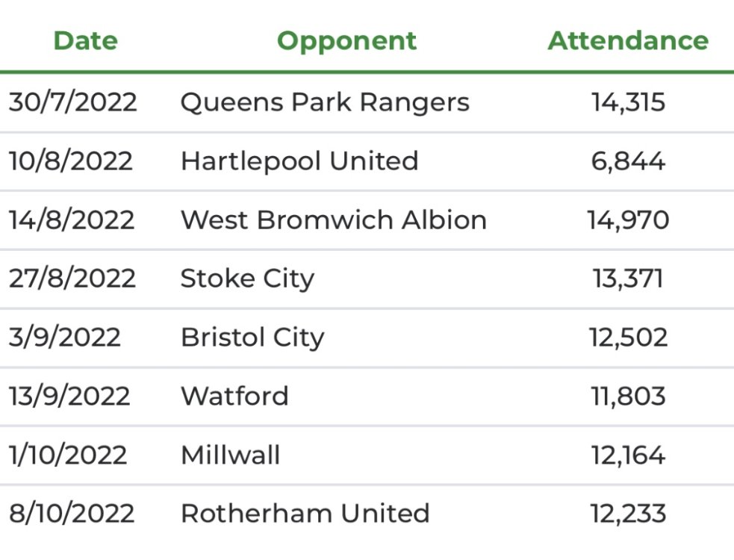Select the 12,502 attendance cell
Screen dimensions: 734x560
(628, 337)
